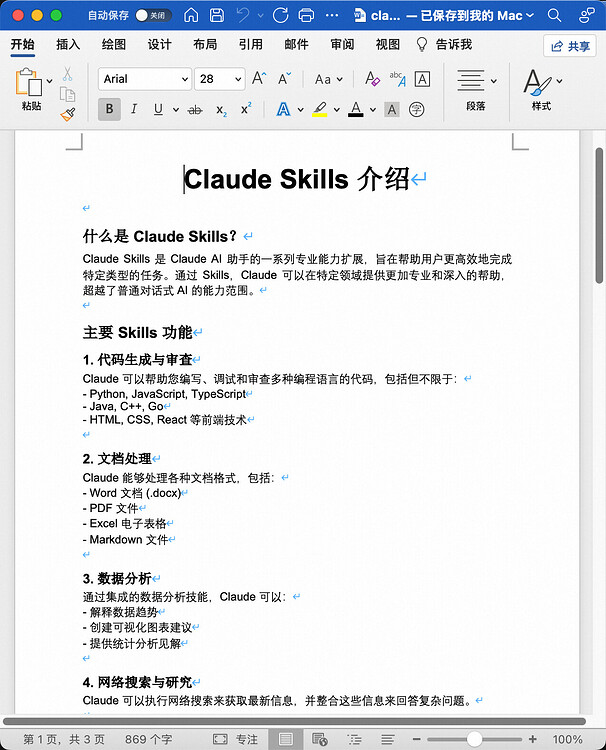The width and height of the screenshot is (606, 750).
Task: Switch to the References (引用) tab
Action: click(x=251, y=44)
